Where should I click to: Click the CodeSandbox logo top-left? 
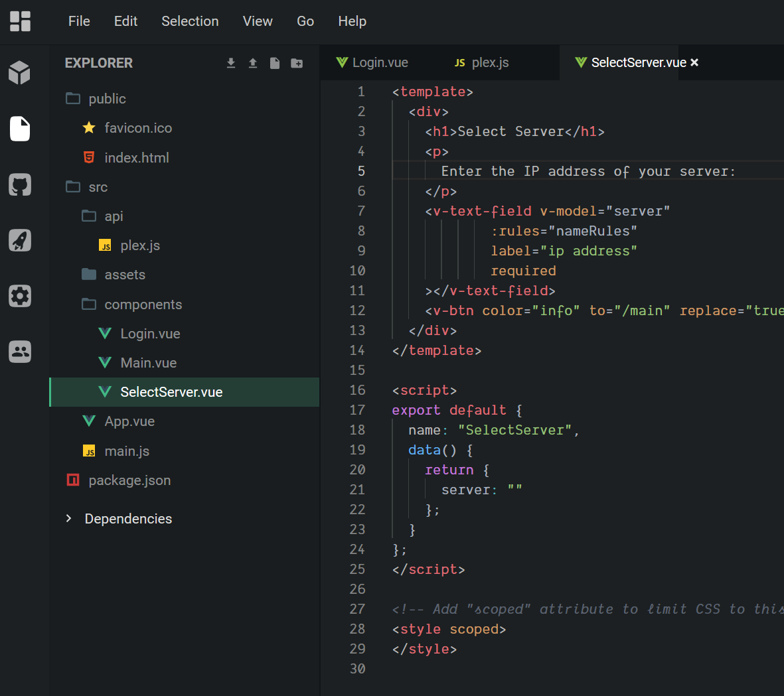click(20, 21)
